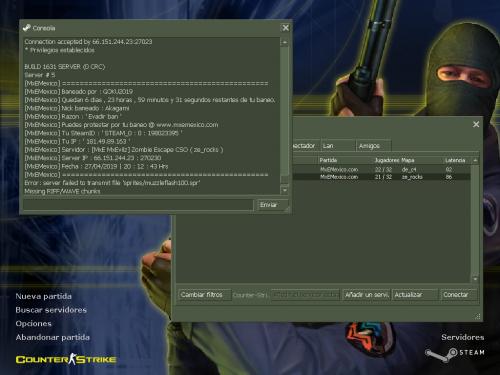The width and height of the screenshot is (500, 375).
Task: Click console scrollbar up arrow
Action: pyautogui.click(x=285, y=43)
